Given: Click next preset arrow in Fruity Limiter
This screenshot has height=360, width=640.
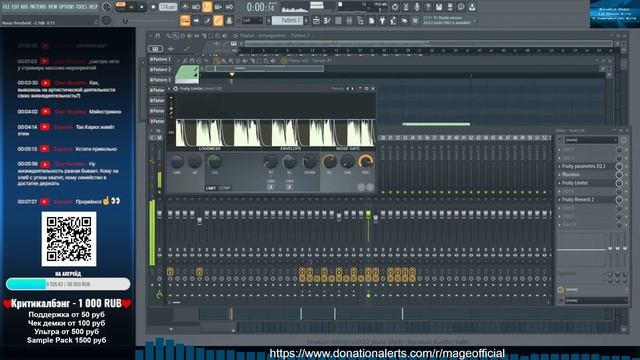Looking at the screenshot, I should pos(353,89).
